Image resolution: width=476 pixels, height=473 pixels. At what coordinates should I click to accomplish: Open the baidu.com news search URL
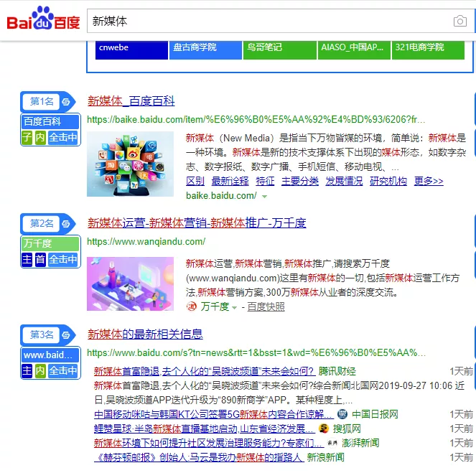pos(256,353)
